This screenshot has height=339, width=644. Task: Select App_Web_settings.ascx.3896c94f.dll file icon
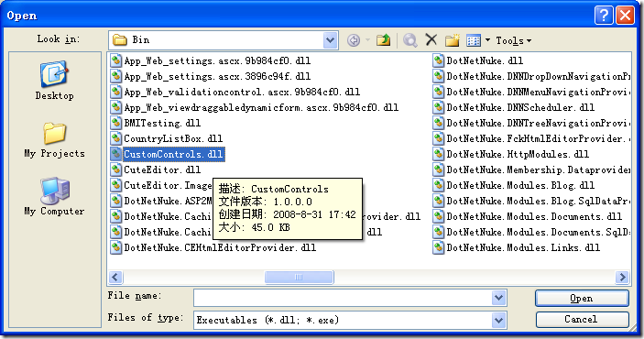click(116, 76)
